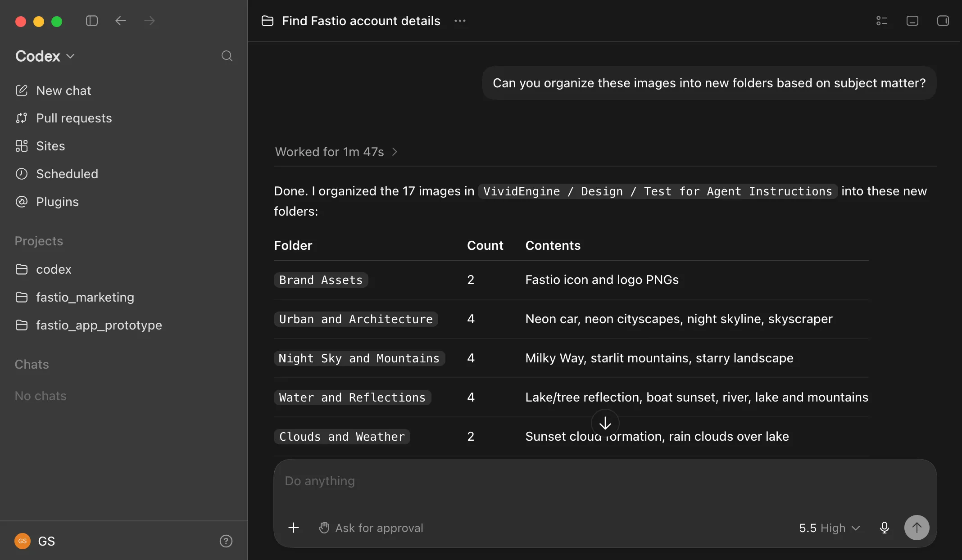
Task: Go forward with the right arrow
Action: pyautogui.click(x=149, y=21)
